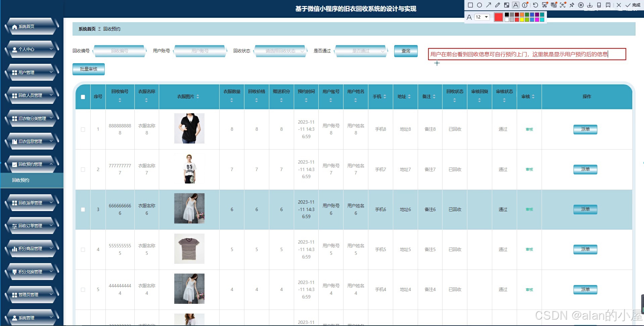Focus the 用户账号 search field
Screen dimensions: 644x326
[200, 51]
